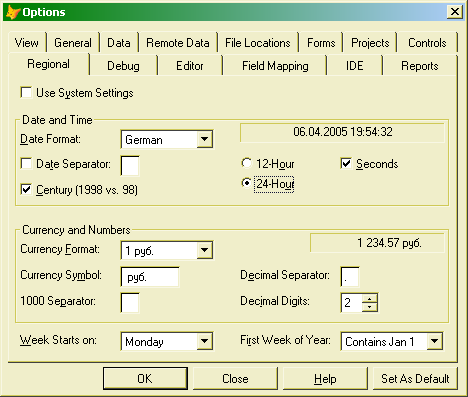Click the Currency Symbol label
Image resolution: width=468 pixels, height=397 pixels.
(x=61, y=275)
